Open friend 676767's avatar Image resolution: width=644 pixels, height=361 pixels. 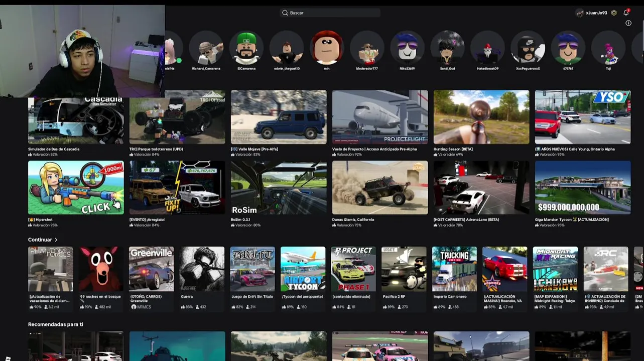pos(568,48)
